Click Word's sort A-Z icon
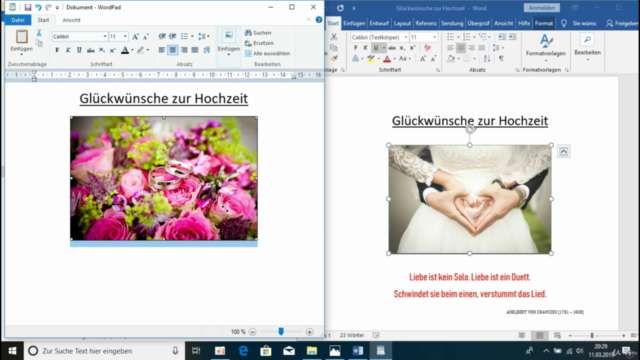The width and height of the screenshot is (640, 360). [487, 59]
